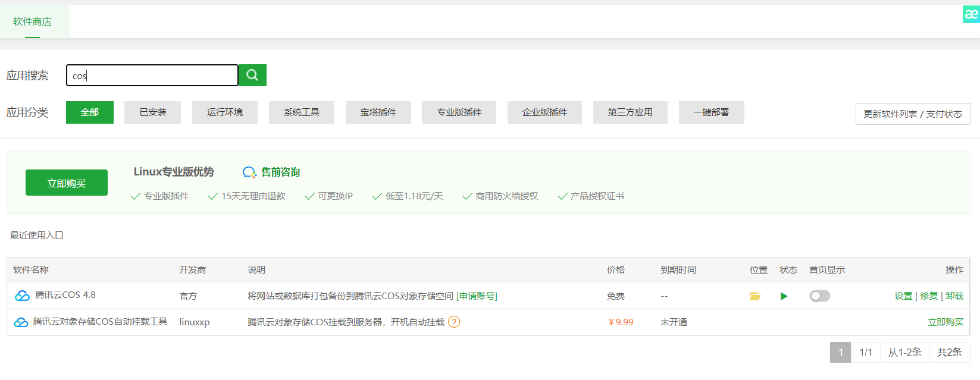The width and height of the screenshot is (980, 380).
Task: Filter by 已安装 category
Action: click(153, 112)
